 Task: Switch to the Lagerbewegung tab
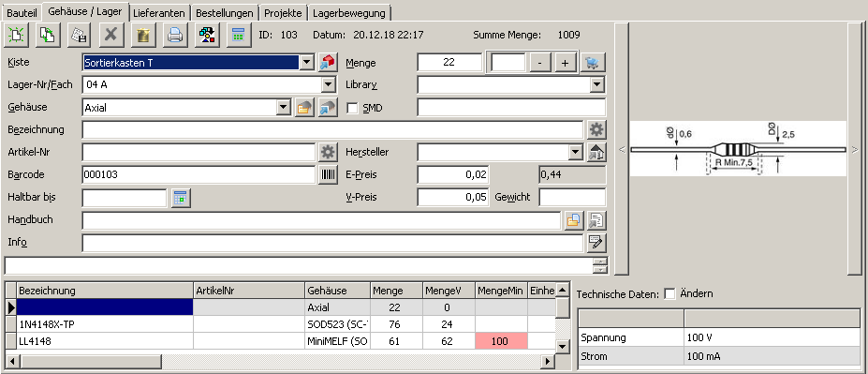click(x=350, y=13)
